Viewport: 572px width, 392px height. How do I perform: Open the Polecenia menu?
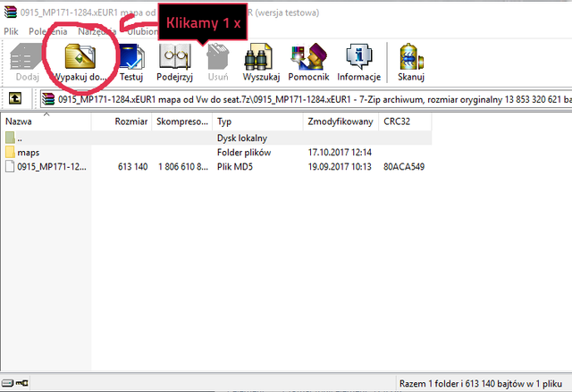47,31
